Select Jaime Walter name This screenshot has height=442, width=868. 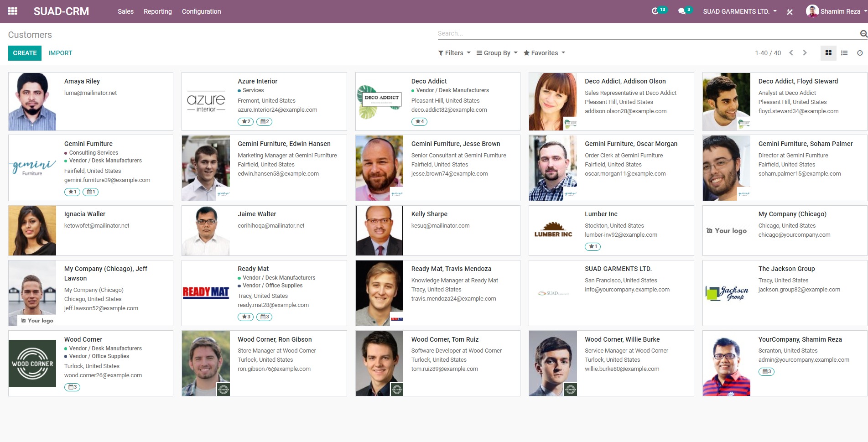pos(257,214)
